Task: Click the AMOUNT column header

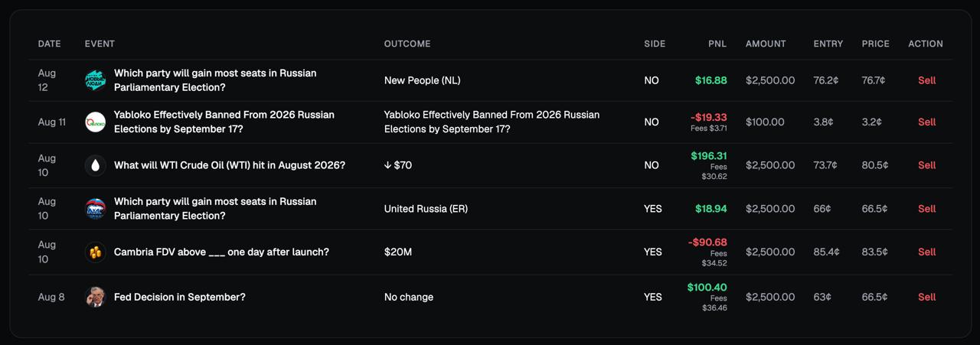Action: click(x=766, y=44)
